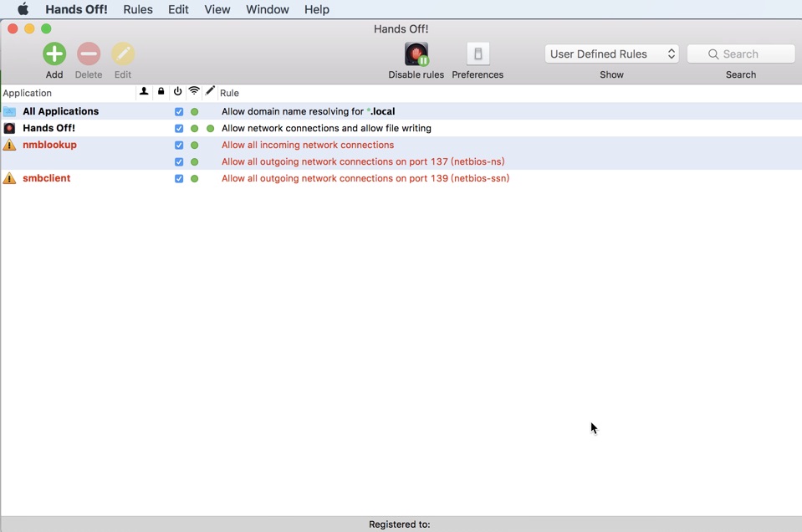Open Preferences via the device icon
Viewport: 802px width, 532px height.
(477, 53)
